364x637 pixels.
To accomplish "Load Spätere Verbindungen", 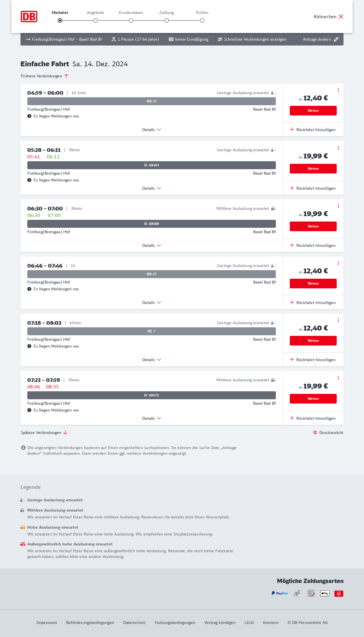I will (44, 433).
